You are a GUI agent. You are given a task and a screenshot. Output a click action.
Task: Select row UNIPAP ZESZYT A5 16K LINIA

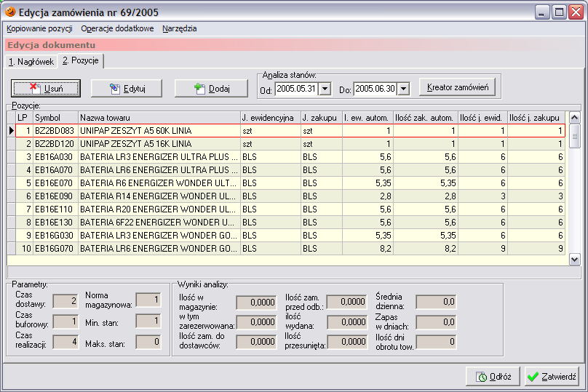(x=290, y=144)
